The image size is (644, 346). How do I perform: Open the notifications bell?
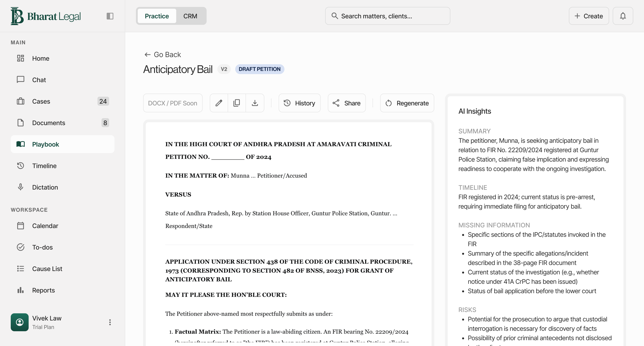(x=623, y=16)
